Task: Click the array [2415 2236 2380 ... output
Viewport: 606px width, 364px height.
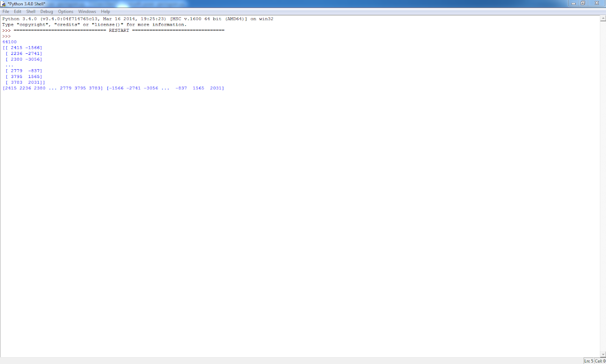Action: click(53, 88)
